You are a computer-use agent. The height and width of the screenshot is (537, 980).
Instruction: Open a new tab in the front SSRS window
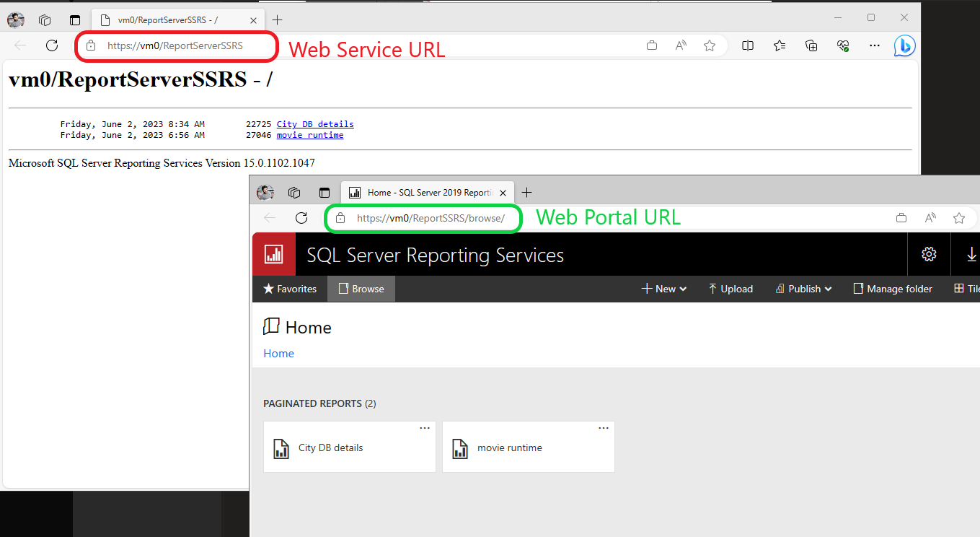click(x=526, y=193)
